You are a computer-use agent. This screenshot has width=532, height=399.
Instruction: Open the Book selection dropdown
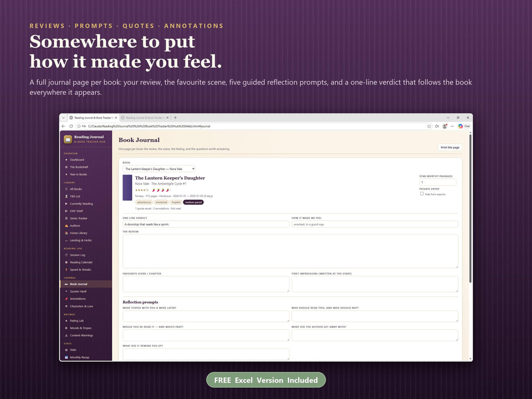coord(159,169)
